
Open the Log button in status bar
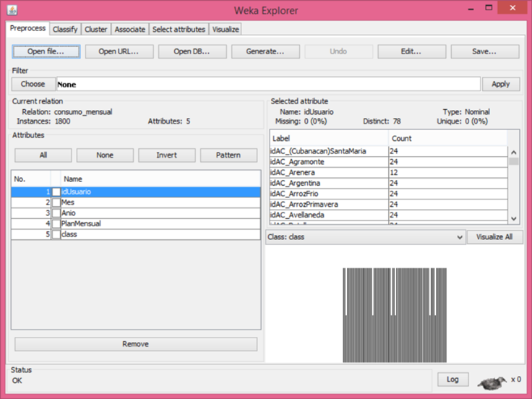452,379
